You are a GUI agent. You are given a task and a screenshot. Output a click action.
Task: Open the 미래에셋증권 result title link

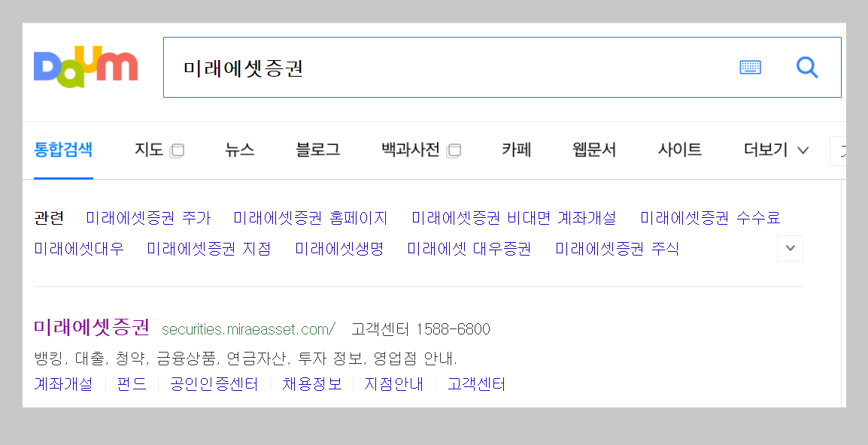[92, 327]
